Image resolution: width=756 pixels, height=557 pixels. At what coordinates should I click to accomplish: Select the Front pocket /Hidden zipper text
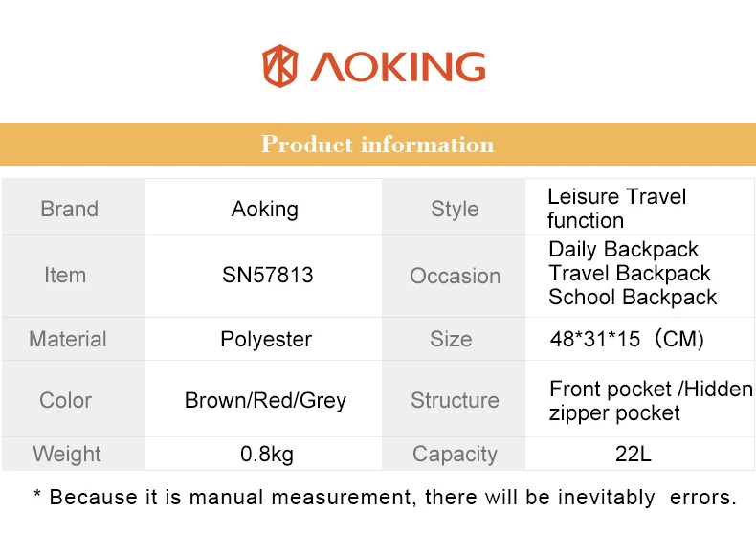[x=651, y=401]
